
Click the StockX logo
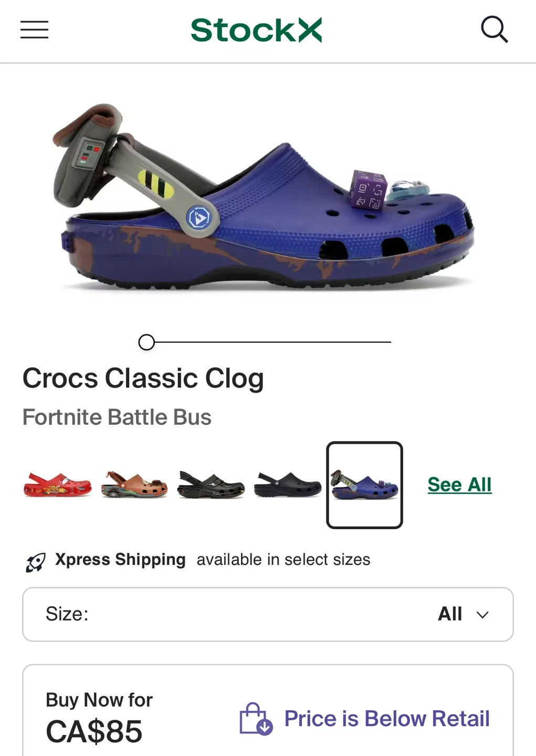257,30
